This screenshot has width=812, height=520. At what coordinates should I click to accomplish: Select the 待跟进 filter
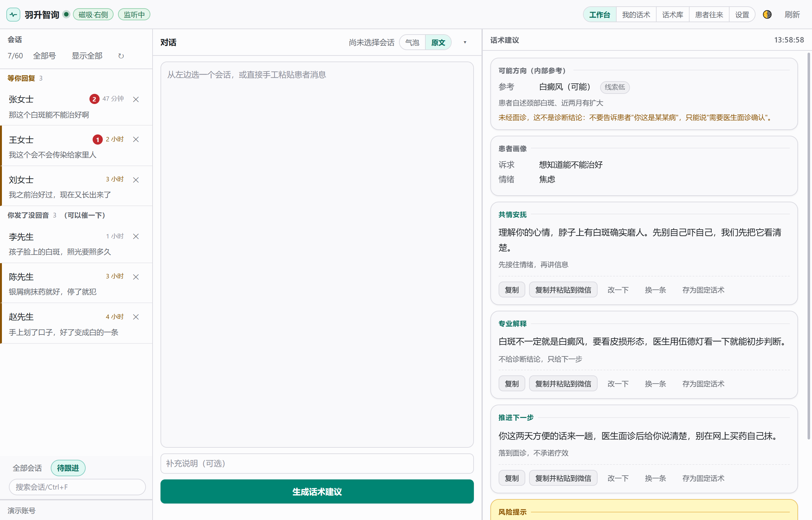(68, 468)
